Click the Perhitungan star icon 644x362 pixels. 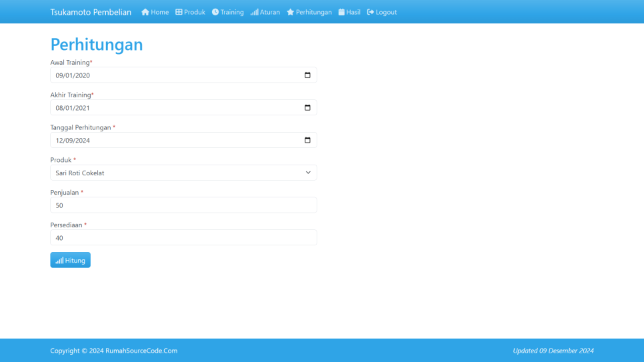(290, 12)
